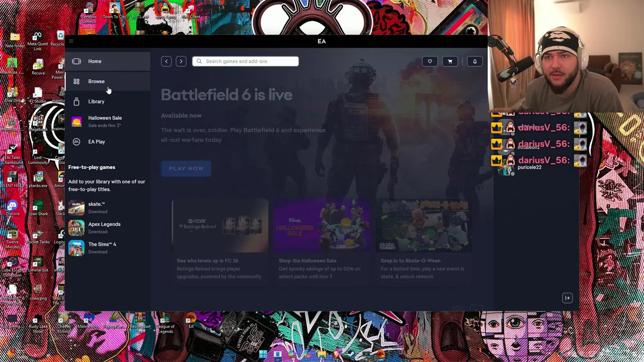The width and height of the screenshot is (644, 362).
Task: Click the 'Free-to-play games' heading
Action: (x=92, y=167)
